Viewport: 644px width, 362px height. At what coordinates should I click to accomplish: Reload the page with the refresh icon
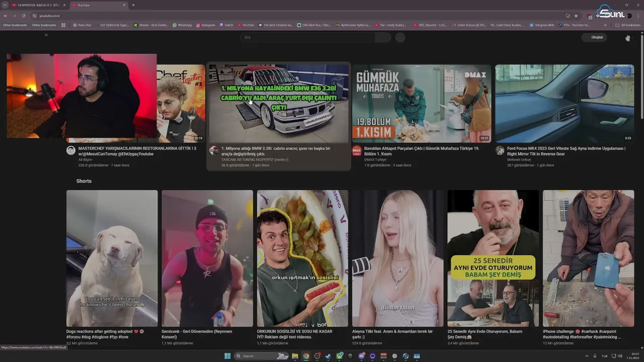tap(23, 16)
